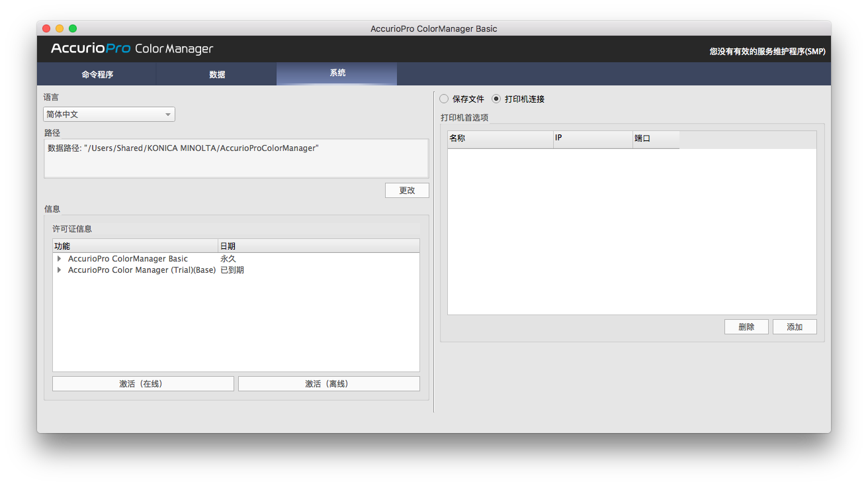Viewport: 868px width, 486px height.
Task: Click the 更改 button
Action: (x=407, y=190)
